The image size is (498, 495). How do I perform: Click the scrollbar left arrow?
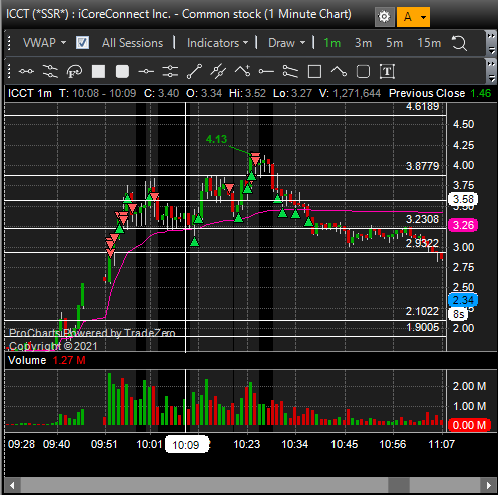point(12,485)
